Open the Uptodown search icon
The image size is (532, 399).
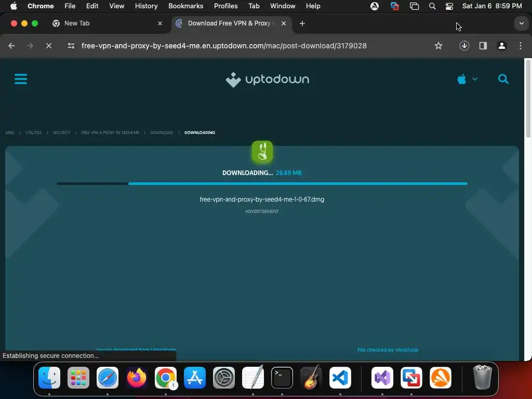coord(503,79)
